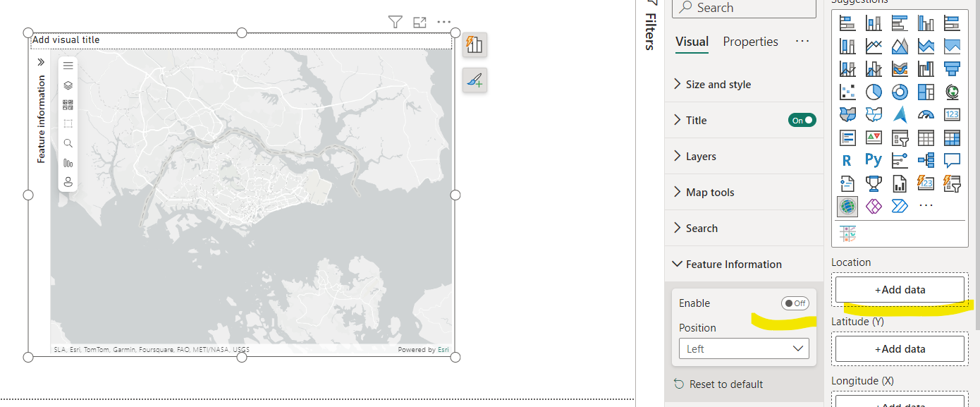The width and height of the screenshot is (980, 407).
Task: Select the ArcGIS Maps for Power BI visual icon
Action: click(847, 206)
